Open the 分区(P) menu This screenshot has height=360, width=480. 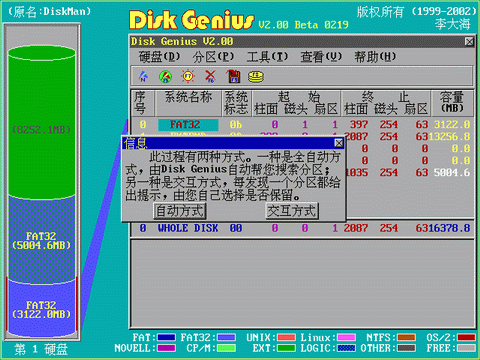coord(213,57)
